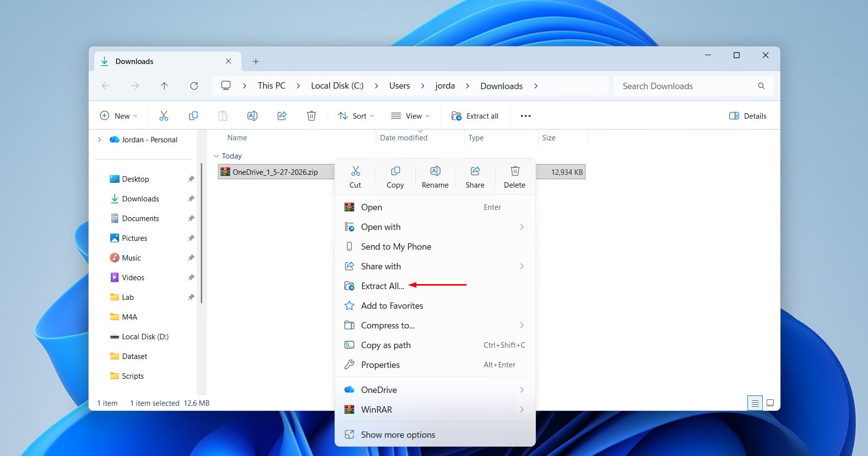Open the View dropdown

click(410, 116)
